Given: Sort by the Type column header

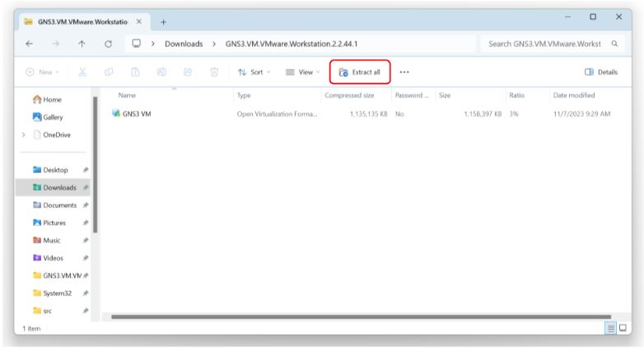Looking at the screenshot, I should (x=244, y=95).
